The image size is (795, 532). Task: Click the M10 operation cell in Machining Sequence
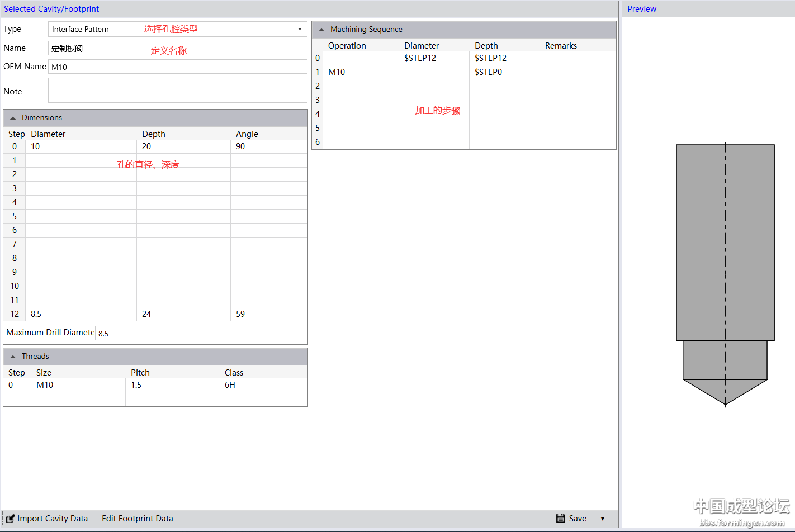[x=361, y=72]
